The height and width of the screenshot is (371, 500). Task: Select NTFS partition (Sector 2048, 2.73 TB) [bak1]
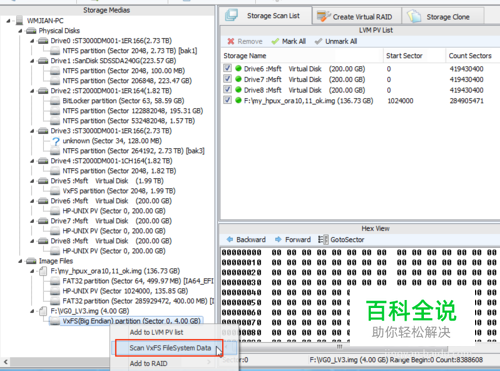[130, 51]
